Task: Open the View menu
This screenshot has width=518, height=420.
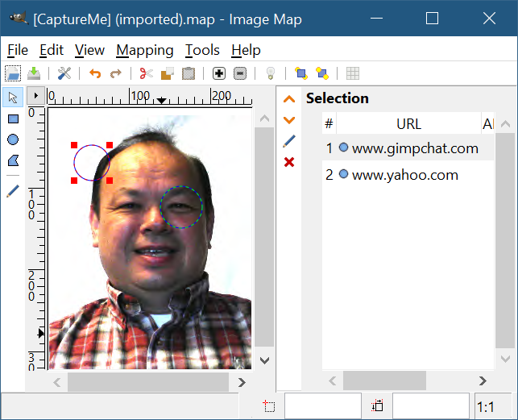Action: tap(89, 50)
